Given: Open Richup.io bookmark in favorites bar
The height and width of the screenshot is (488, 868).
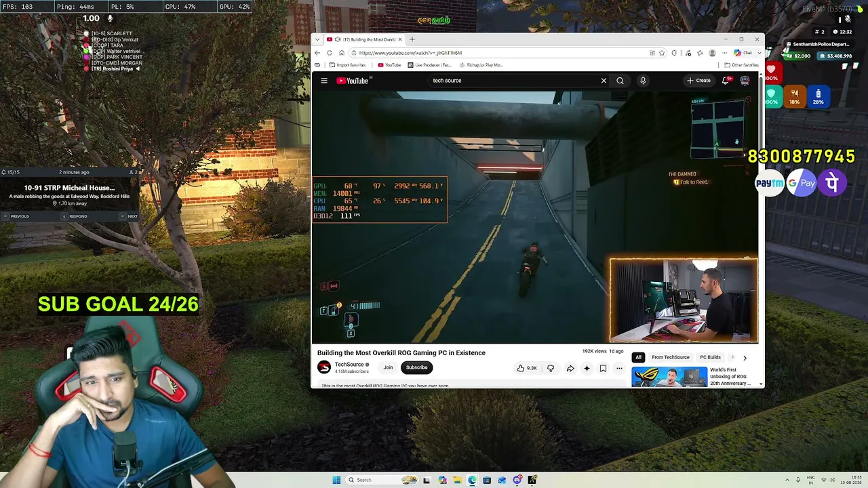Looking at the screenshot, I should coord(481,65).
